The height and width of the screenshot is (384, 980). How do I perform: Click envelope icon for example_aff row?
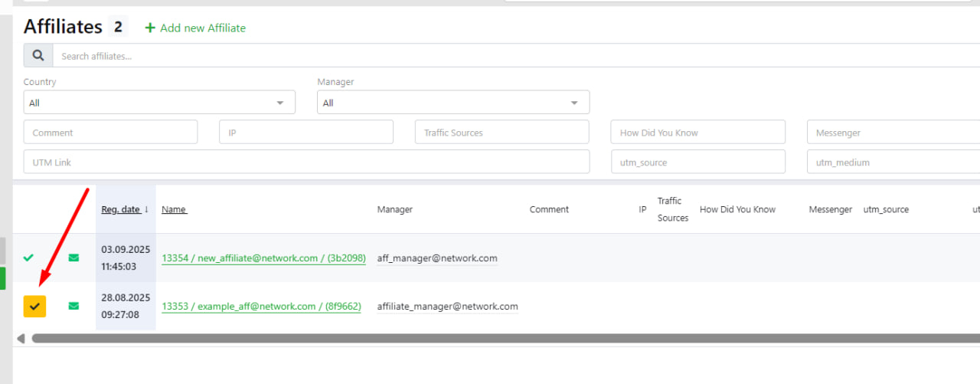pos(73,306)
